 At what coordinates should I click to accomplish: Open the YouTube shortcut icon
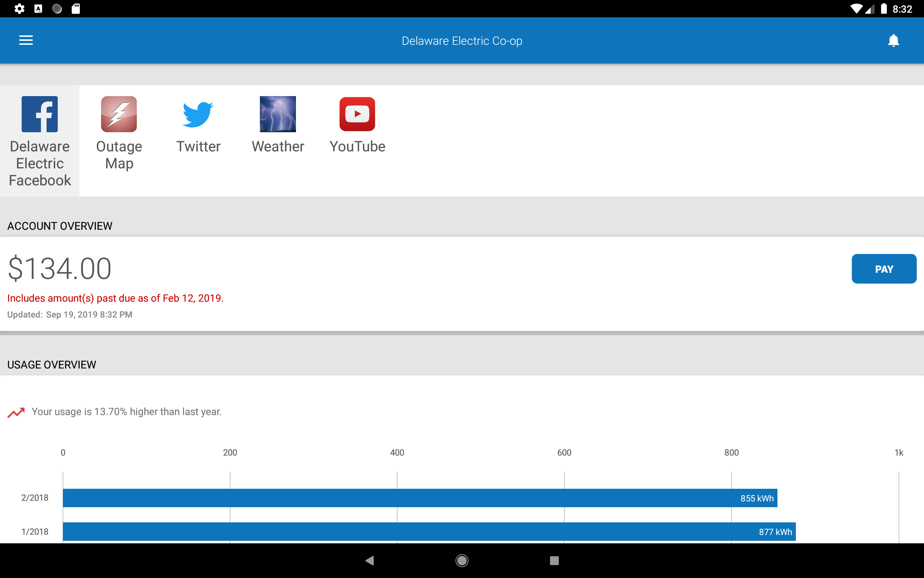point(357,114)
